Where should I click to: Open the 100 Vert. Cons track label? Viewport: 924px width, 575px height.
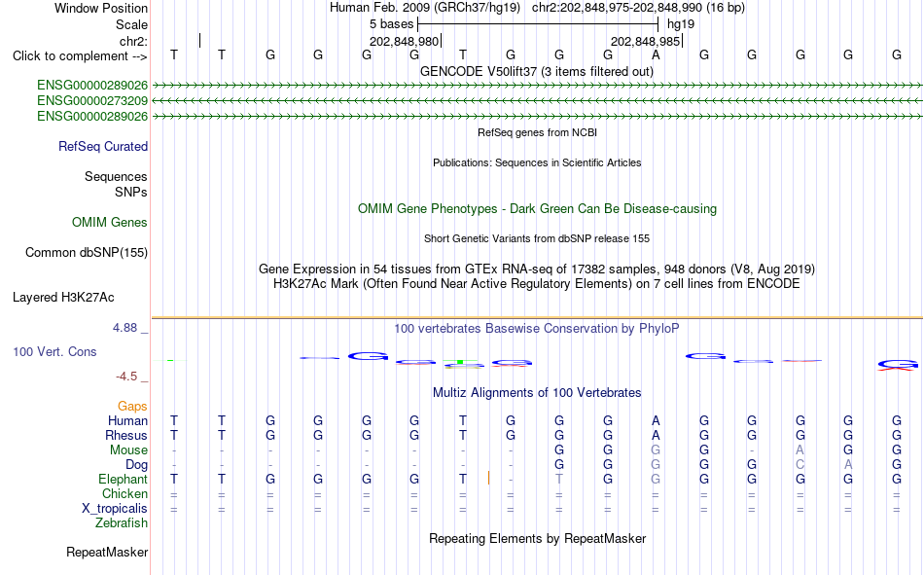54,351
